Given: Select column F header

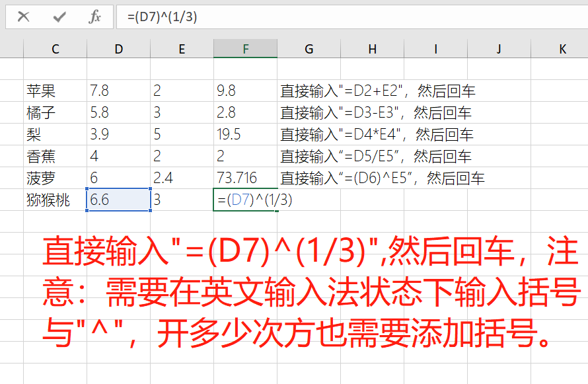Looking at the screenshot, I should [x=245, y=49].
